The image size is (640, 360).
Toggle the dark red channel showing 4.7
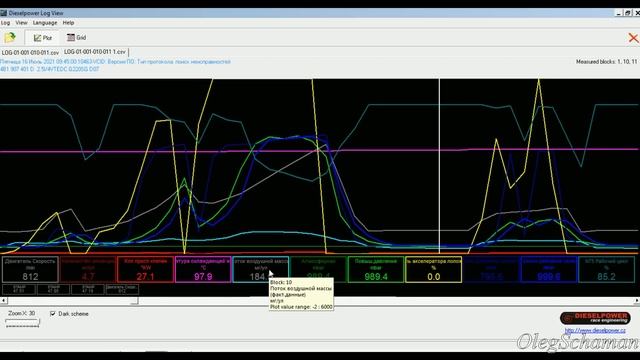tap(88, 269)
